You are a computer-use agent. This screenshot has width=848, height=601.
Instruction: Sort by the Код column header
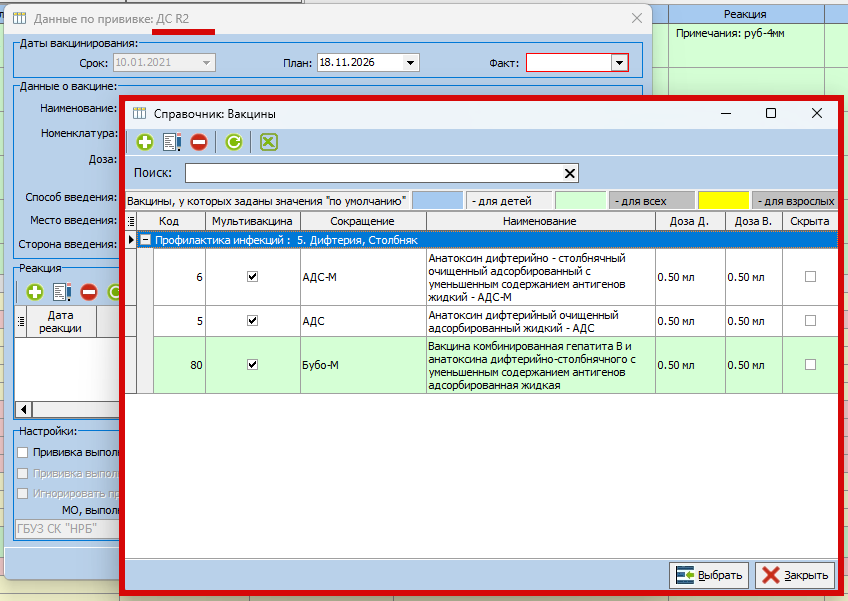pos(169,221)
